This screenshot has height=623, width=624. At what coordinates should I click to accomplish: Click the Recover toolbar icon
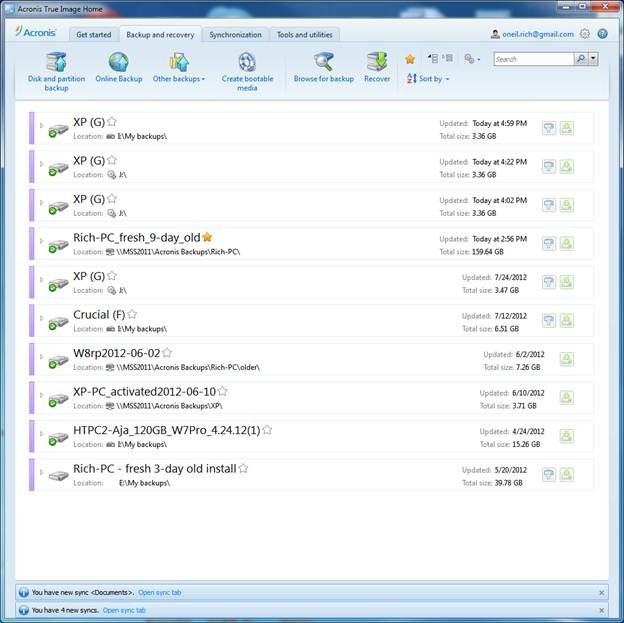click(377, 63)
